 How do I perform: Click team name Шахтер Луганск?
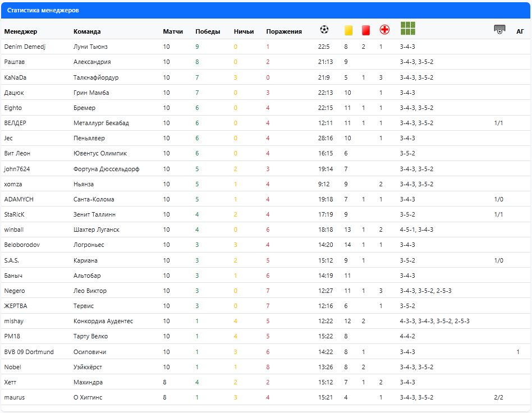point(97,230)
